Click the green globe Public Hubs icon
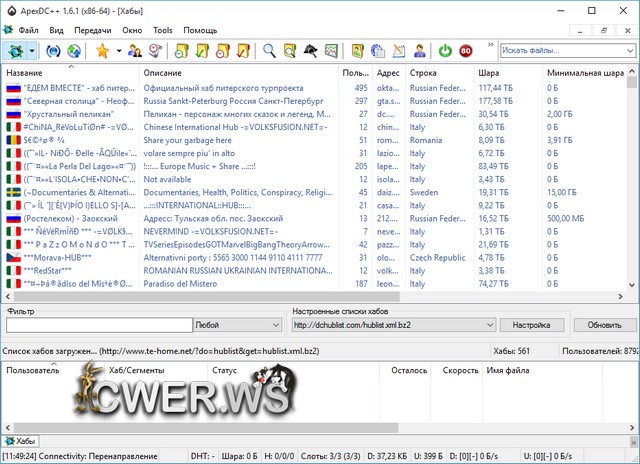The image size is (640, 464). (x=17, y=51)
